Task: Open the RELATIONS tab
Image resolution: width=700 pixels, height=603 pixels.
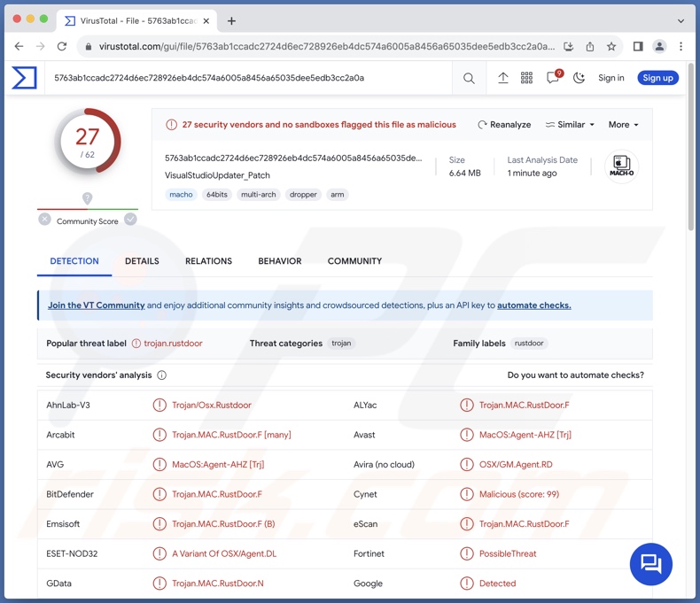Action: pos(208,261)
